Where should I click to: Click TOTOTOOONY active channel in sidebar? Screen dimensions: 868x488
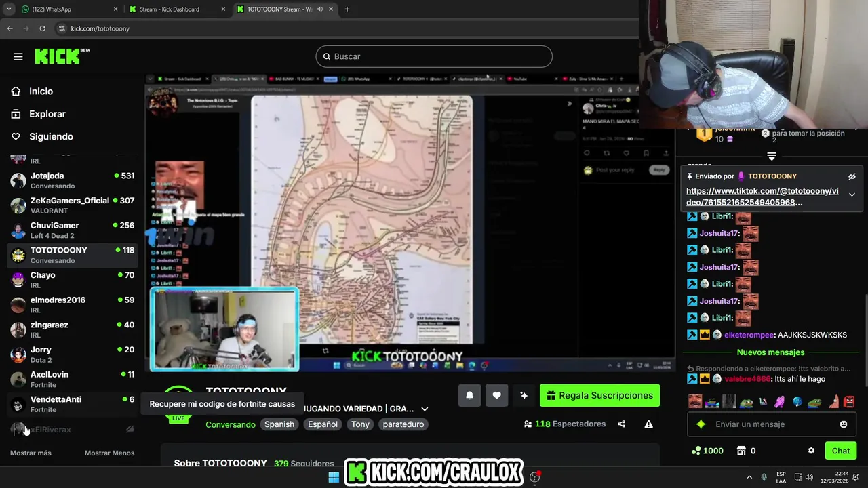point(72,255)
